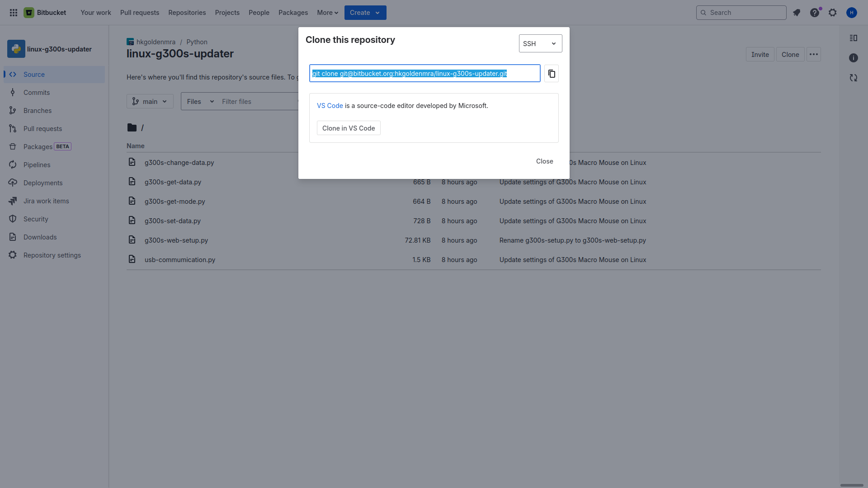Click the Jira work items icon
The width and height of the screenshot is (868, 488).
pyautogui.click(x=13, y=201)
